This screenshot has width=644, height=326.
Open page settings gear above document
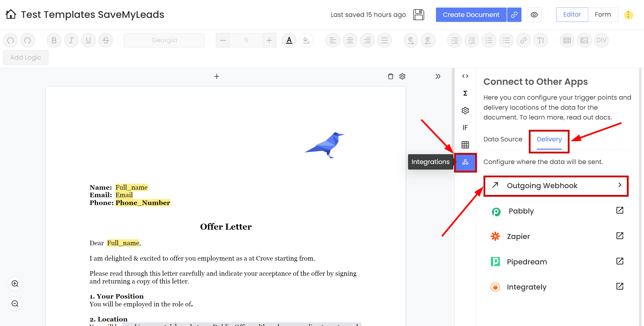point(402,76)
